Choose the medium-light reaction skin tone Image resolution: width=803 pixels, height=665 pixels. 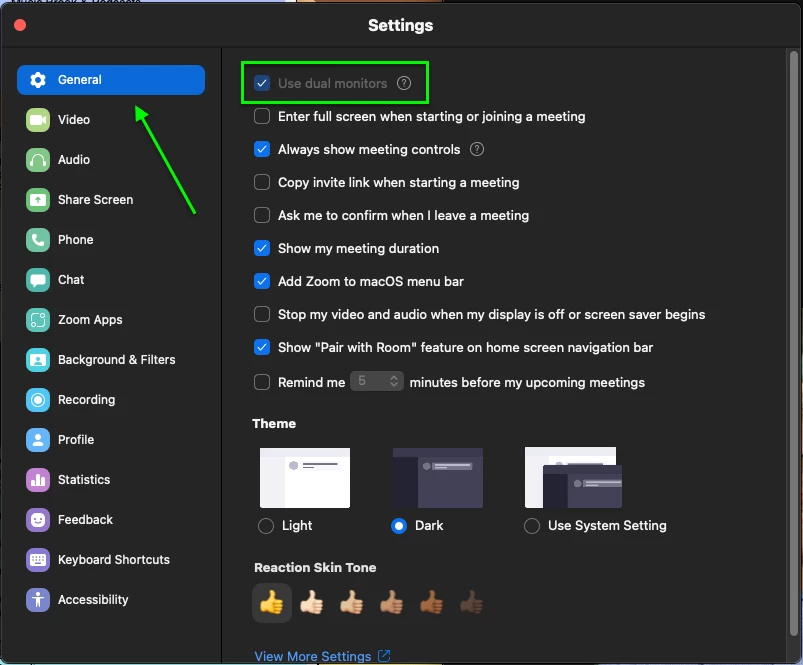352,603
